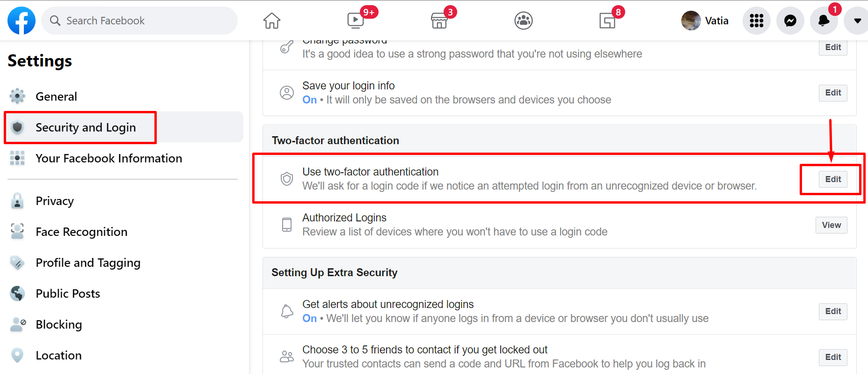The width and height of the screenshot is (868, 374).
Task: Expand the account dropdown arrow
Action: [857, 21]
